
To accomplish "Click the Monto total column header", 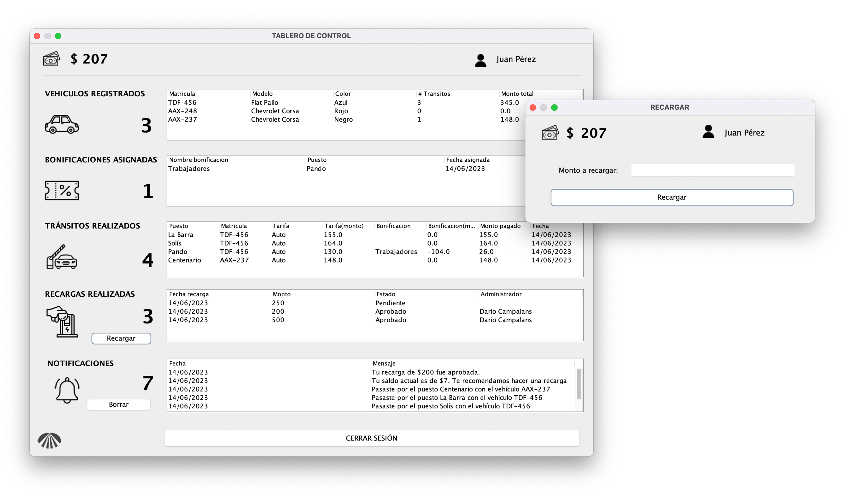I will [x=541, y=94].
